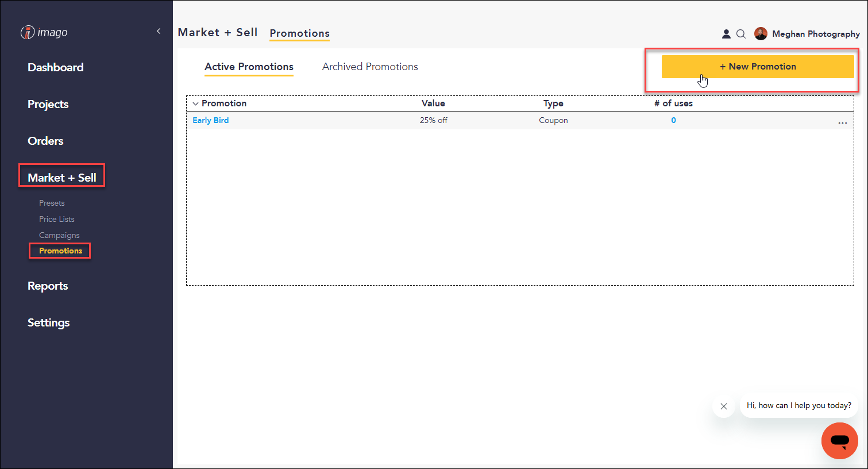Switch to the Active Promotions tab
The width and height of the screenshot is (868, 469).
249,67
